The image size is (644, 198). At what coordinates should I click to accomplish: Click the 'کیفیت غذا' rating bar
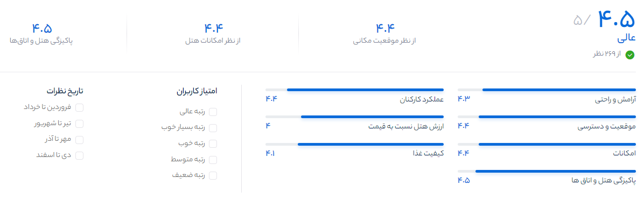click(354, 145)
